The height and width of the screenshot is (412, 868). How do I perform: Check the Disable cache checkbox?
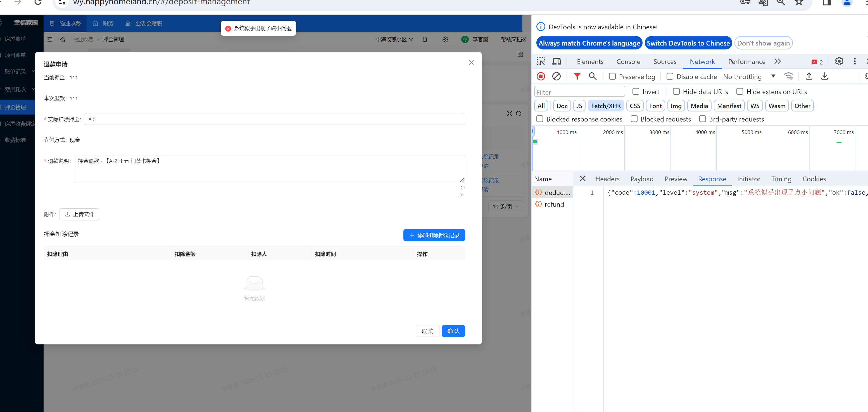point(670,77)
